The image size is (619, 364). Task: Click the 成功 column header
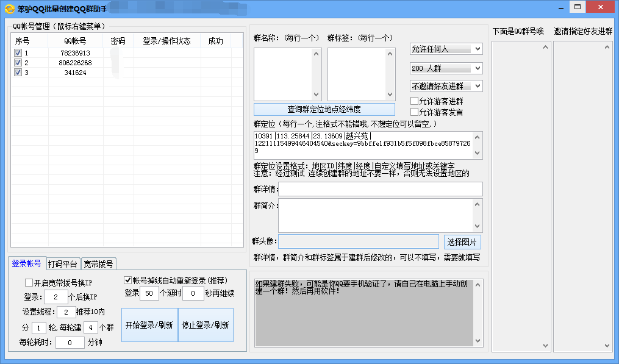coord(215,41)
